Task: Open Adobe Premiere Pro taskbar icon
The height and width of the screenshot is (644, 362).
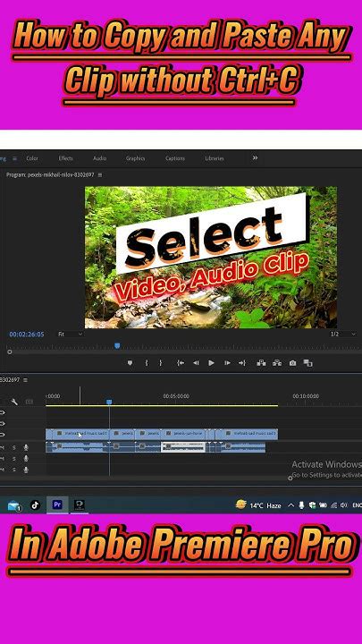Action: pyautogui.click(x=57, y=504)
